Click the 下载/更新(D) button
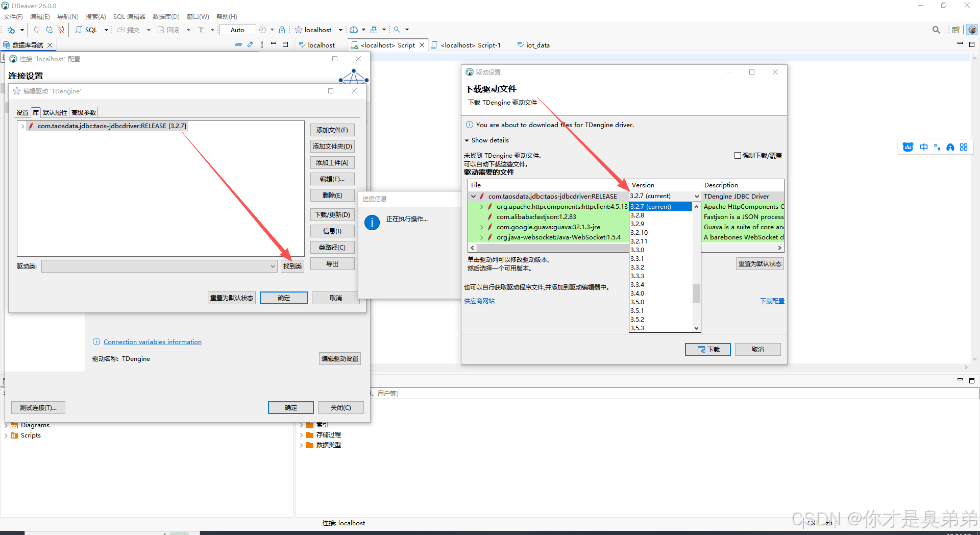 pos(332,215)
